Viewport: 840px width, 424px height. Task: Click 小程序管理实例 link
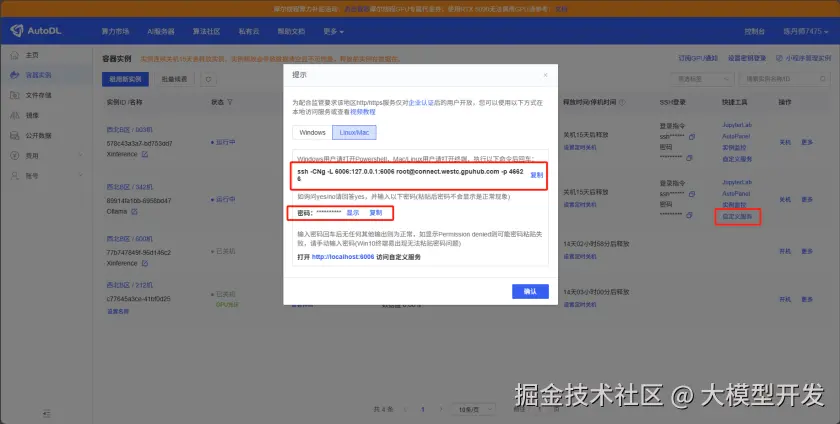(804, 58)
